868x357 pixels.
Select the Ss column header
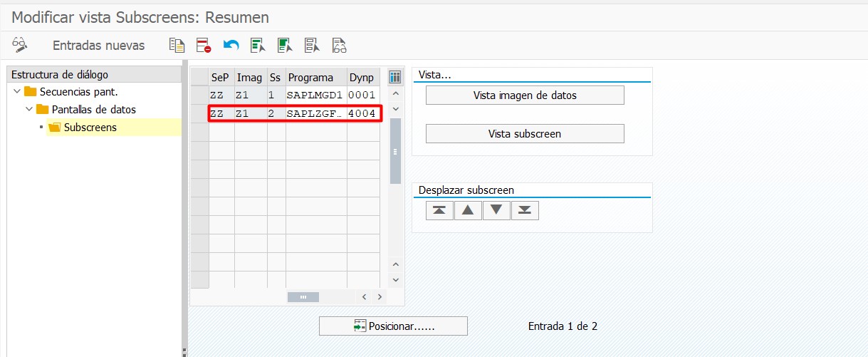click(276, 78)
